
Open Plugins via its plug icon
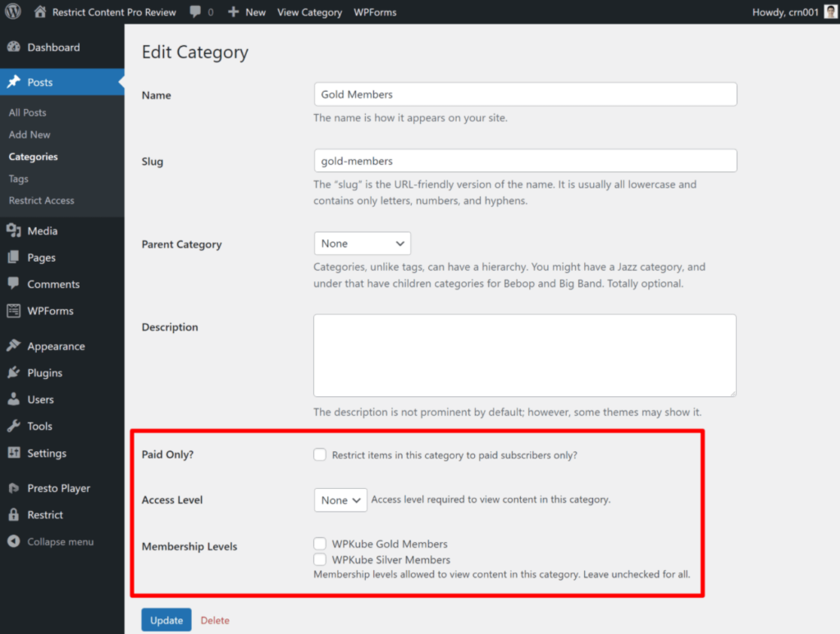(13, 372)
